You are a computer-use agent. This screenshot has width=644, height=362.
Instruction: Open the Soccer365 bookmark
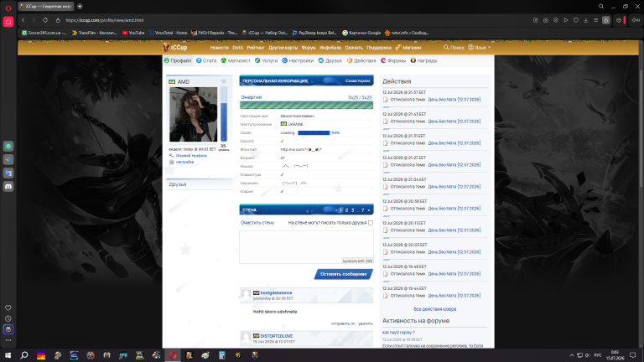(x=44, y=33)
